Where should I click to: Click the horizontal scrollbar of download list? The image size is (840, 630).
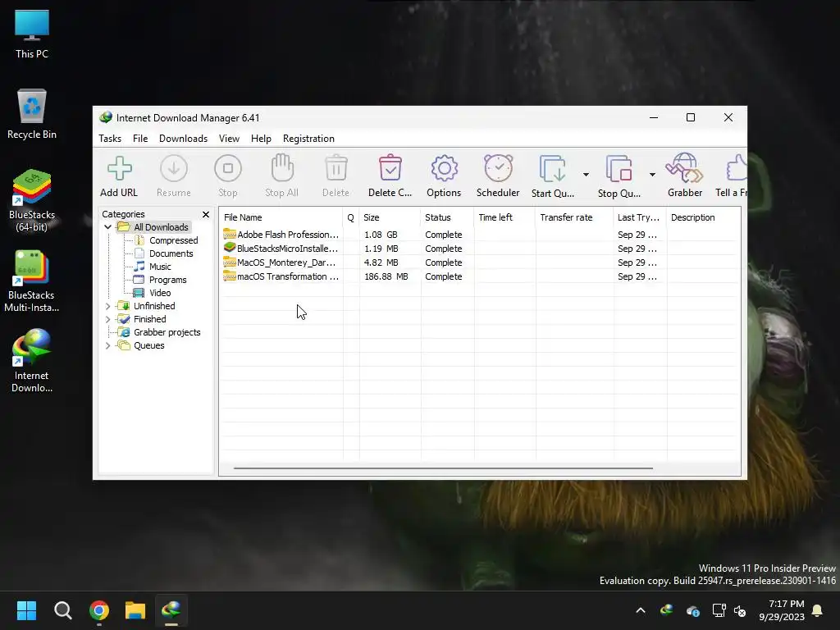[443, 468]
